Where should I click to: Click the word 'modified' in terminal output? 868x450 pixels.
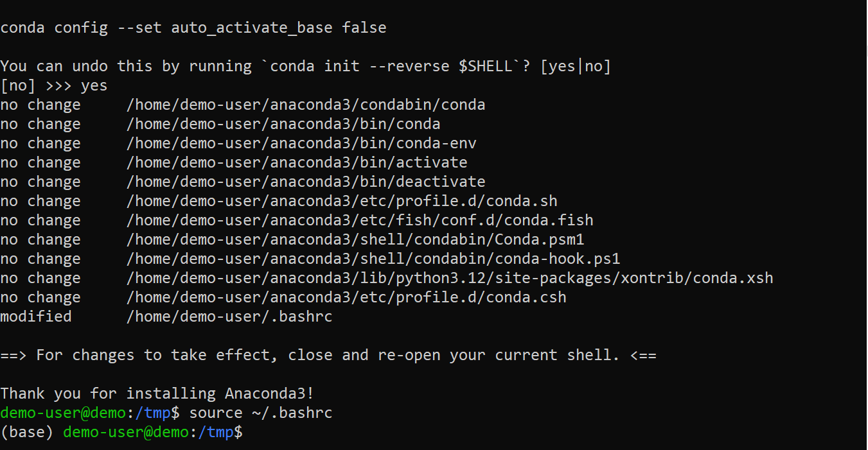(x=36, y=316)
